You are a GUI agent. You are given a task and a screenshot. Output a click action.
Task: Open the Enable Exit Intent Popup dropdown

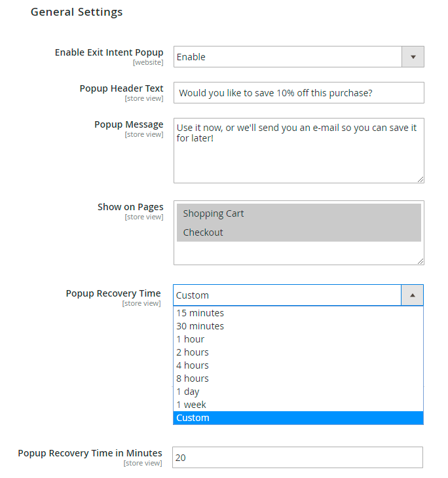click(288, 57)
